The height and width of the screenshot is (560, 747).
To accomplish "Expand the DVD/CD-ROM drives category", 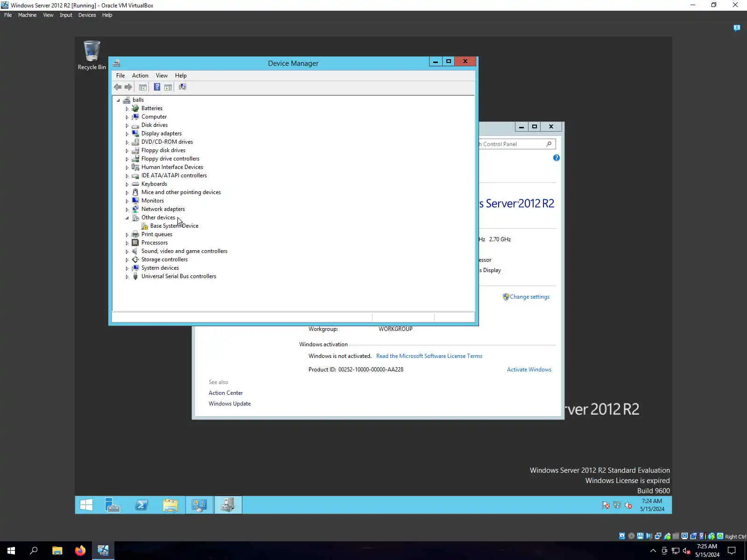I will [x=127, y=142].
